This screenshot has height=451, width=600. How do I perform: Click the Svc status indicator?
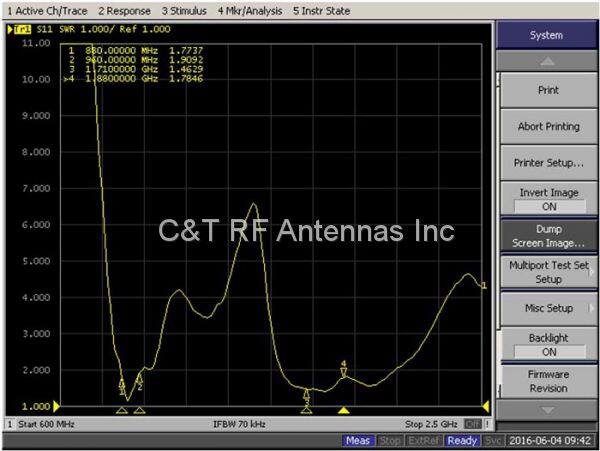click(x=493, y=441)
